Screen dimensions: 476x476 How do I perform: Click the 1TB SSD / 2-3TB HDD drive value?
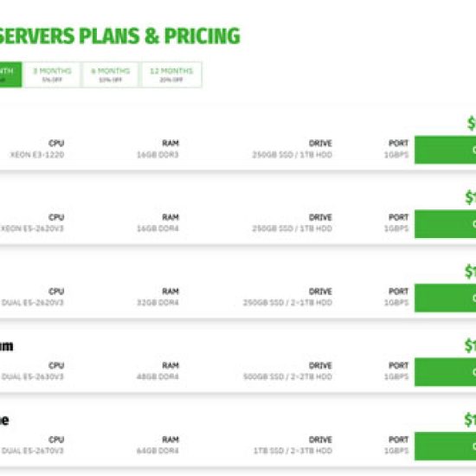click(293, 451)
